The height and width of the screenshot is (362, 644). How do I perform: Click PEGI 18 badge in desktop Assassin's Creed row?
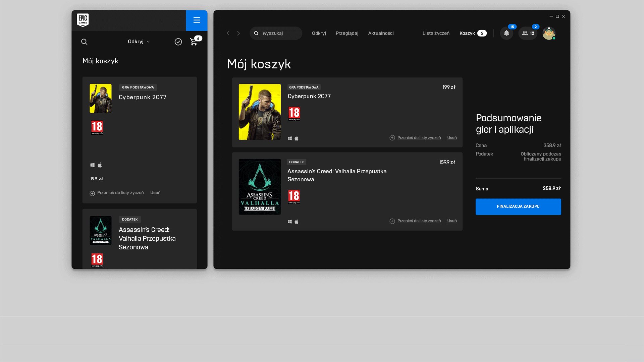(x=294, y=197)
